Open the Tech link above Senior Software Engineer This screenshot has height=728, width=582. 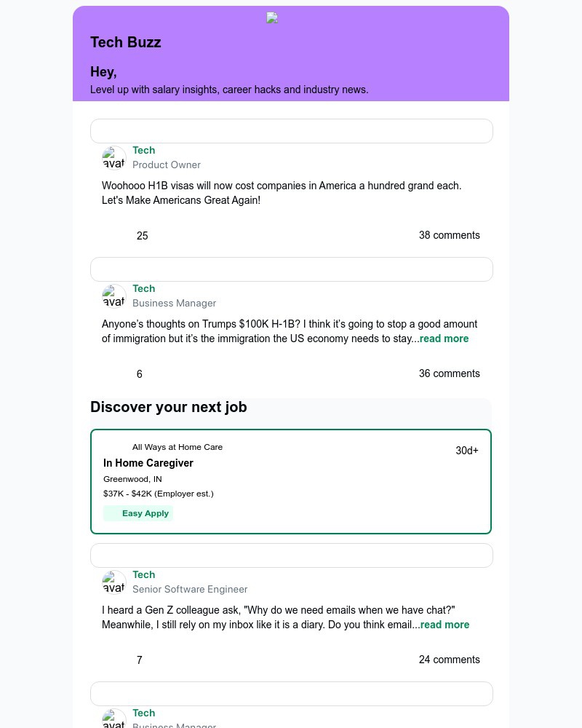[x=143, y=574]
